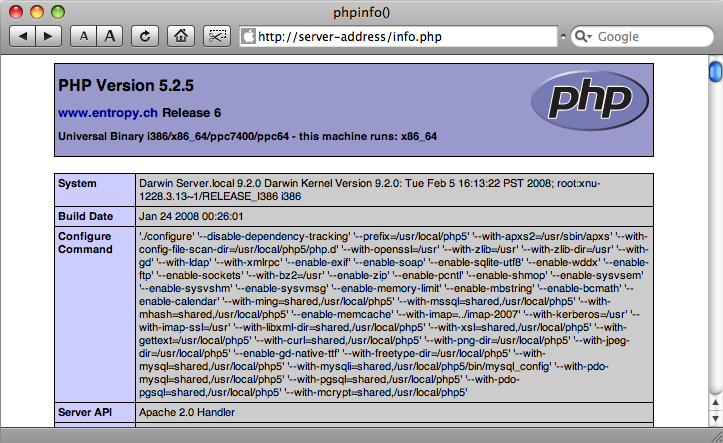Click the vertical scrollbar thumb

(x=715, y=74)
